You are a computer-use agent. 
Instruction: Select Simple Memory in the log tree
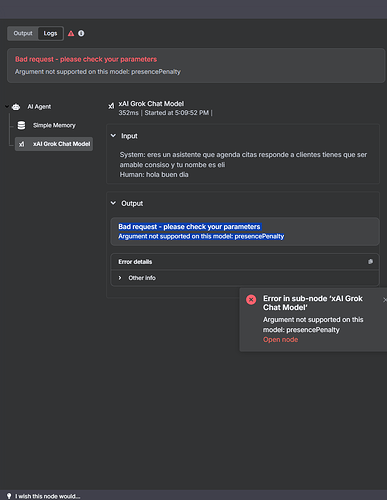(x=54, y=125)
